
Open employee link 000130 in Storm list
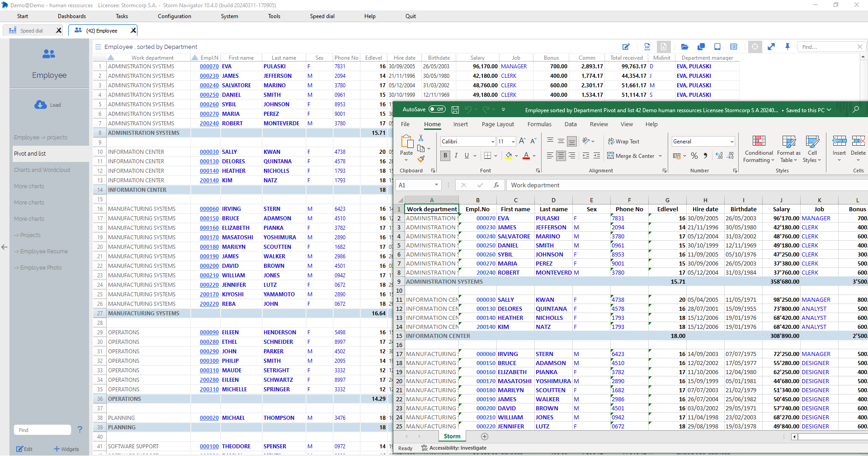click(209, 161)
